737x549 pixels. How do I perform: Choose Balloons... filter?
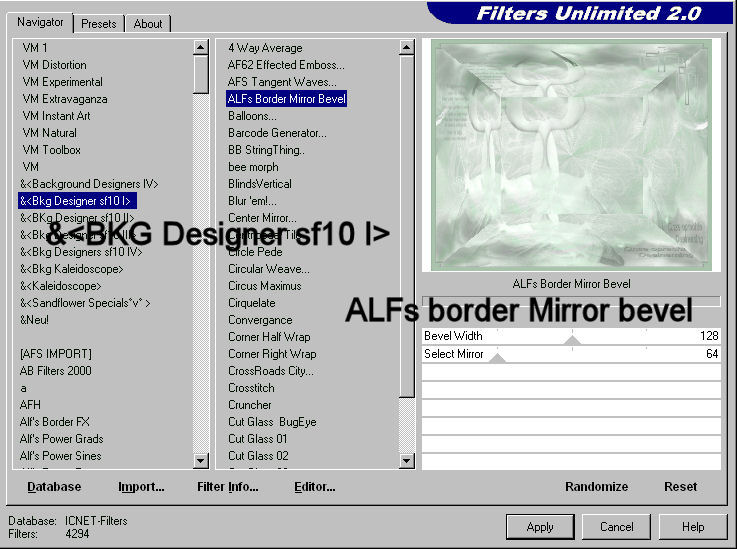(x=252, y=116)
